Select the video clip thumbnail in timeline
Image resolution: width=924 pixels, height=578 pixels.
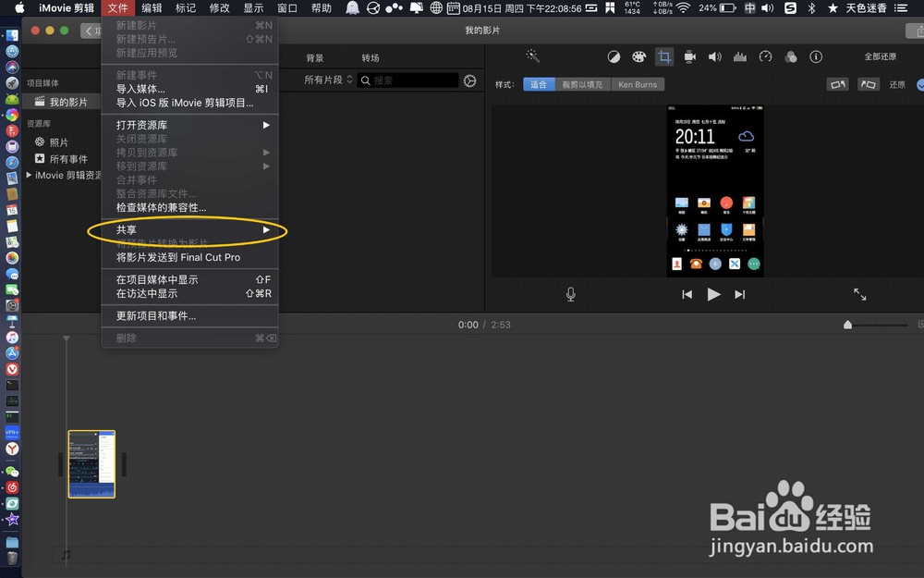(91, 464)
